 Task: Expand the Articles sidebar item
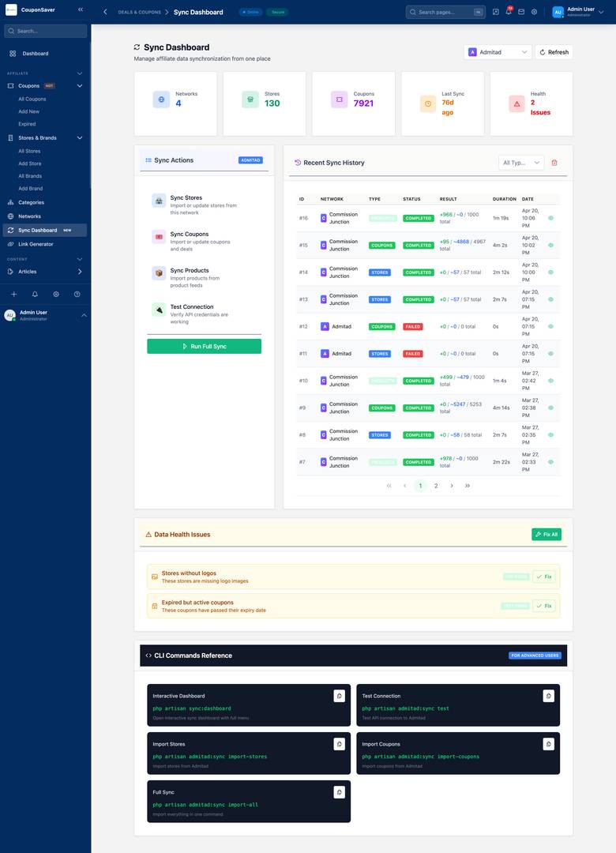80,272
